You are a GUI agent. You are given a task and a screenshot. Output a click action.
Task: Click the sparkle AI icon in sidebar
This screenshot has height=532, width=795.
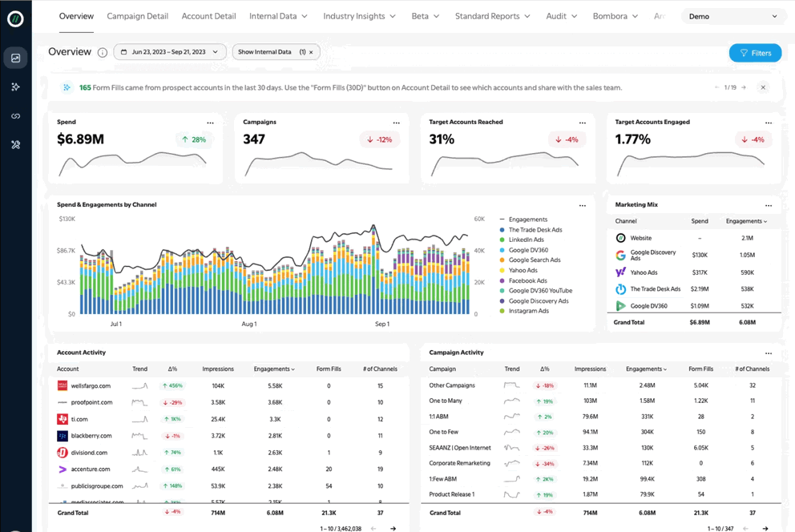[x=15, y=87]
